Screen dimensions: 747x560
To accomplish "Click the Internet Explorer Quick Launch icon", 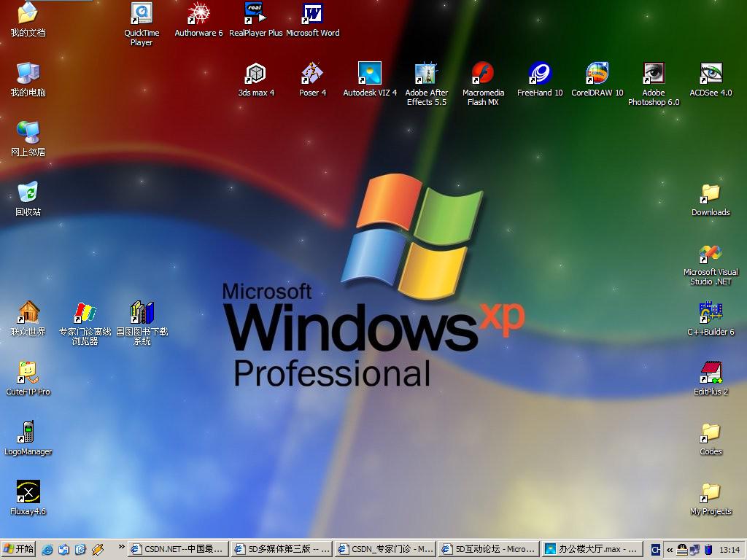I will pos(47,549).
